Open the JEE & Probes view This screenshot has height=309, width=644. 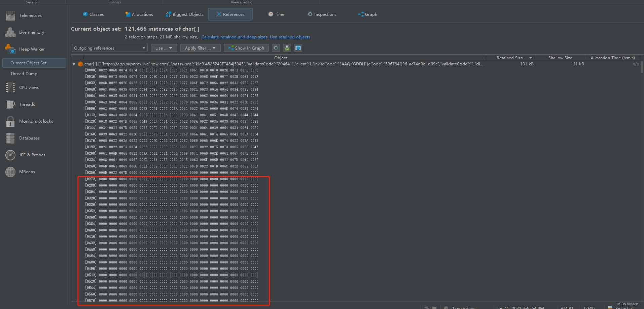pos(32,155)
